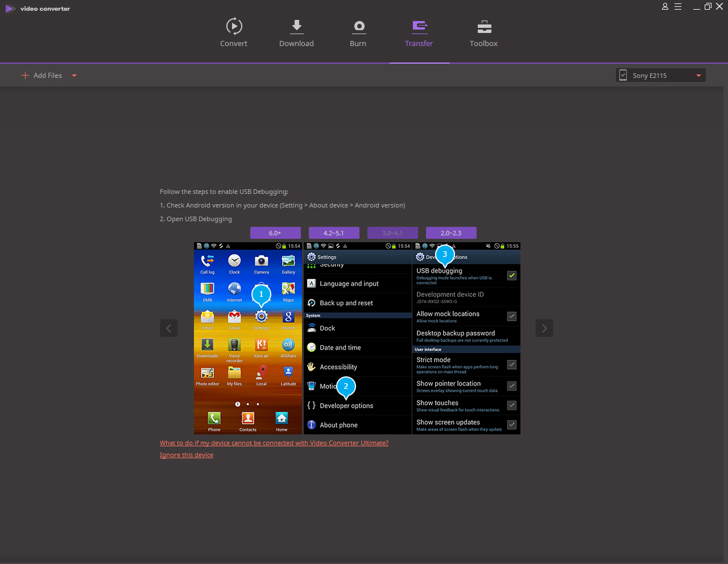This screenshot has height=564, width=728.
Task: Switch to the Download tab
Action: click(296, 32)
